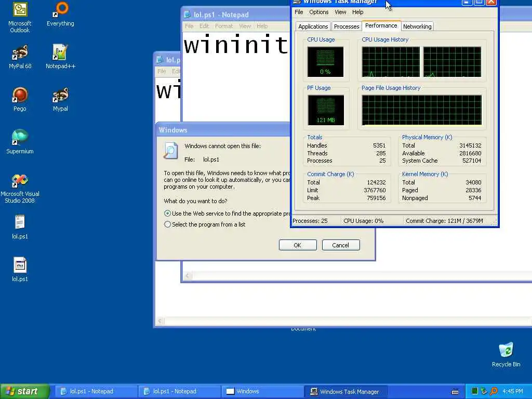Viewport: 532px width, 399px height.
Task: Open File menu in front Notepad
Action: tap(189, 26)
